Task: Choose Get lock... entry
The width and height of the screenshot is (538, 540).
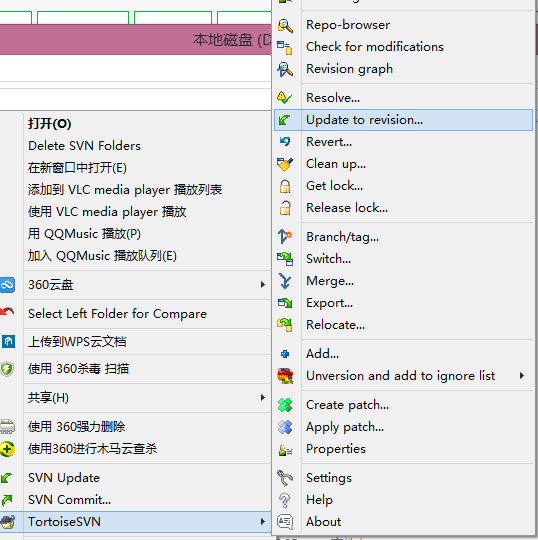Action: coord(403,186)
